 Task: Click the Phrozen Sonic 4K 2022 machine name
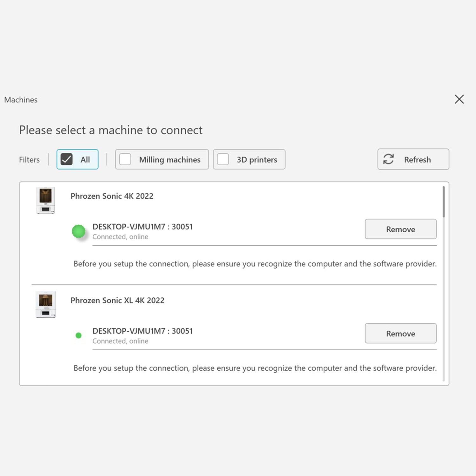(x=112, y=196)
